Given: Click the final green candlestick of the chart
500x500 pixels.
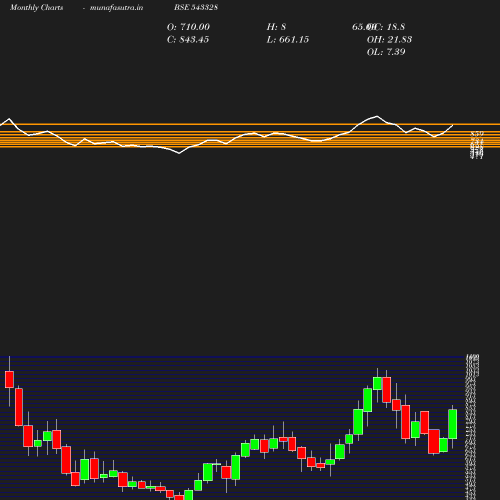Looking at the screenshot, I should [x=452, y=424].
